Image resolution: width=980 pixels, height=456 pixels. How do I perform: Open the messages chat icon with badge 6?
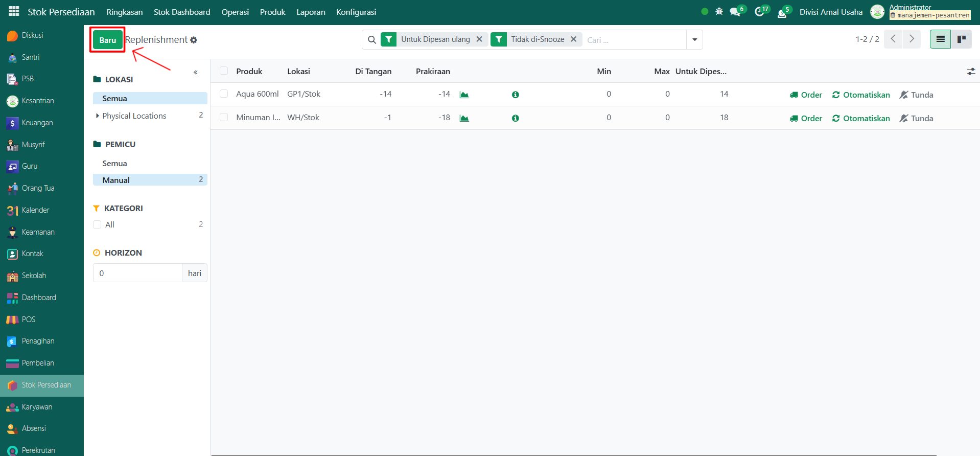pos(735,12)
